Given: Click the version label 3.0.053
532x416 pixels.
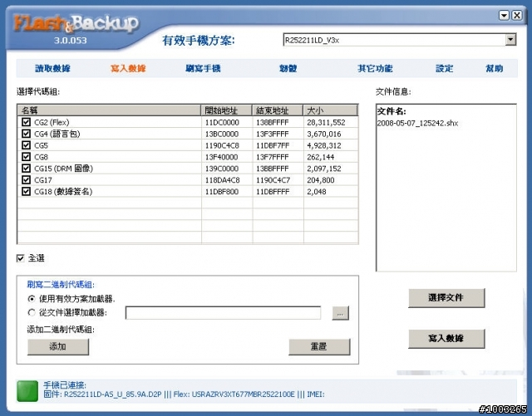Looking at the screenshot, I should pos(70,41).
